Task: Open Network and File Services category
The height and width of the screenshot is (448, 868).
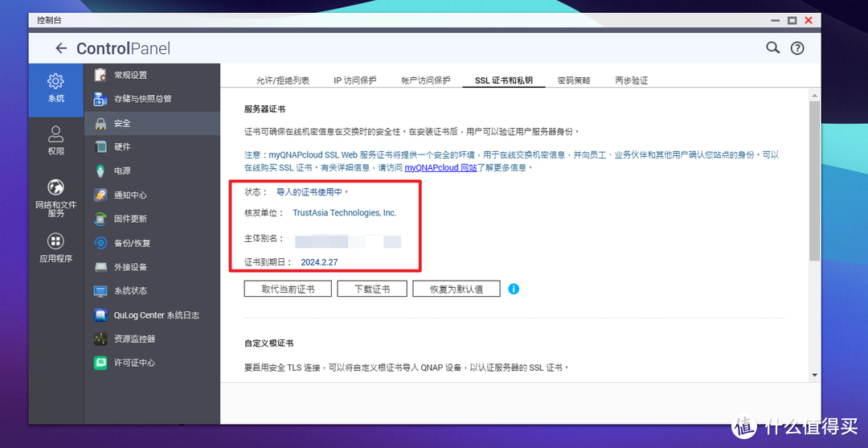Action: click(x=55, y=188)
